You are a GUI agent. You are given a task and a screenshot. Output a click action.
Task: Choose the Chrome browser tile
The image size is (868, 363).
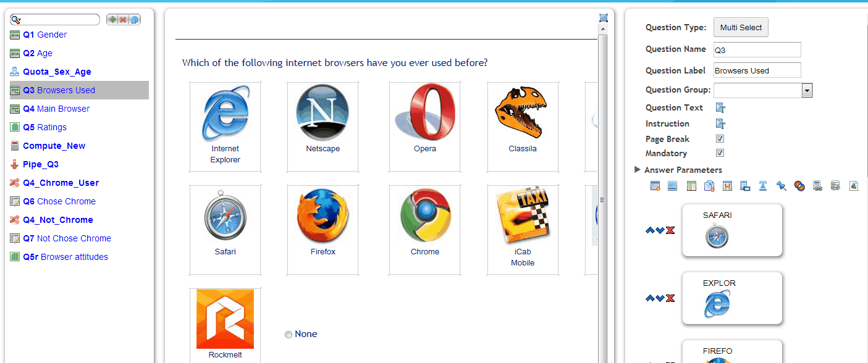coord(425,230)
